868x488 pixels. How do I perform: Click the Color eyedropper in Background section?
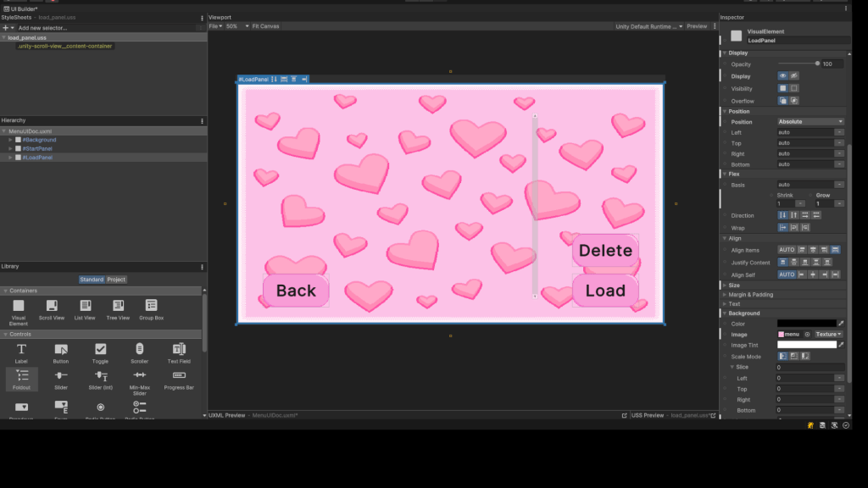[x=841, y=324]
